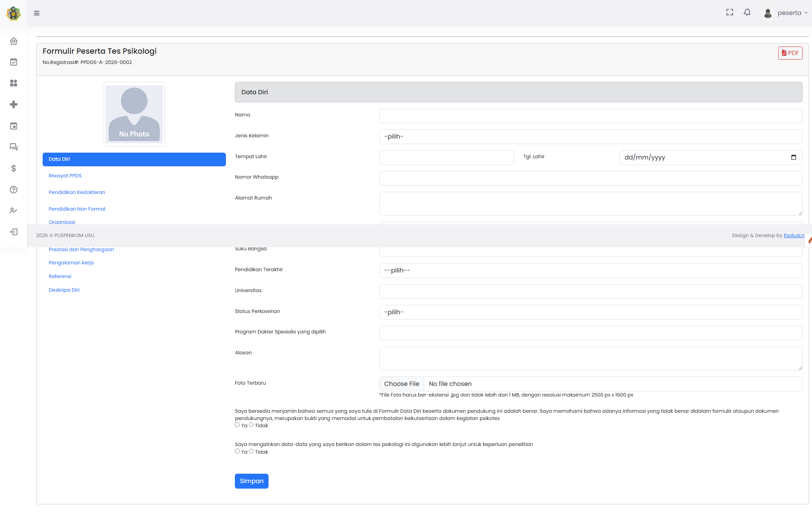Focus the Suku Bangsa input field
The height and width of the screenshot is (527, 812).
(x=591, y=252)
